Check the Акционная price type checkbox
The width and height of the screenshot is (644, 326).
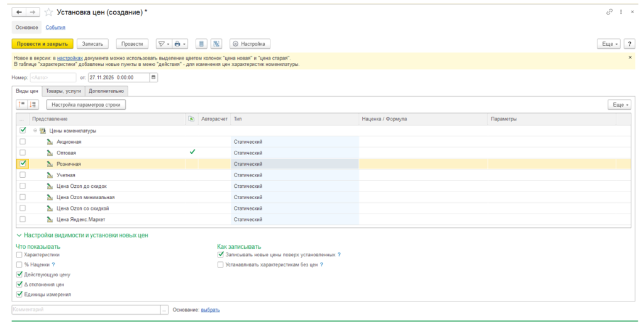click(x=23, y=141)
